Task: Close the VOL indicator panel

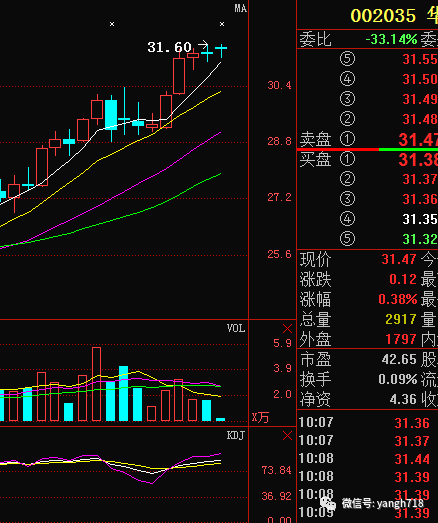Action: (x=287, y=329)
